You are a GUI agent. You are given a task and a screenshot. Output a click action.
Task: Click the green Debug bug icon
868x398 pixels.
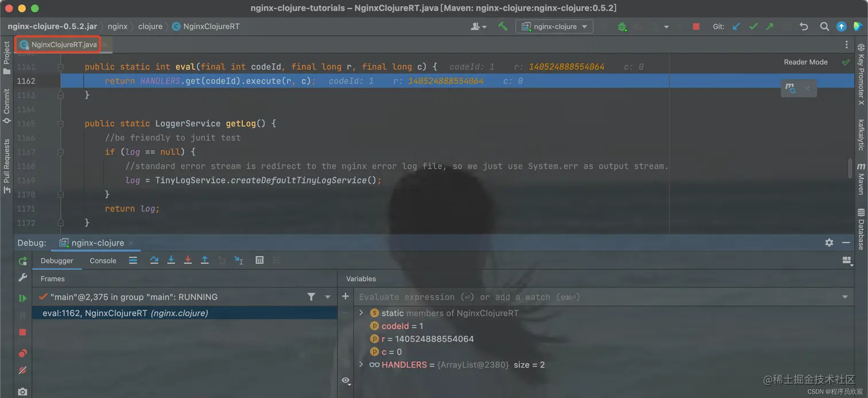click(622, 26)
